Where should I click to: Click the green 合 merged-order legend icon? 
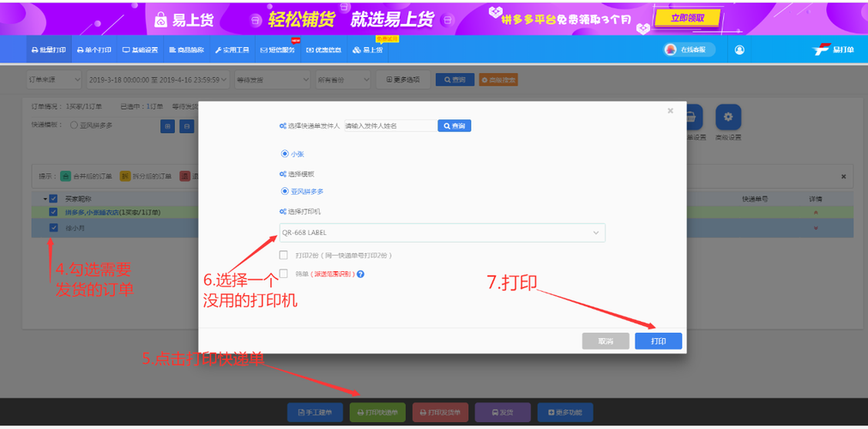click(65, 176)
